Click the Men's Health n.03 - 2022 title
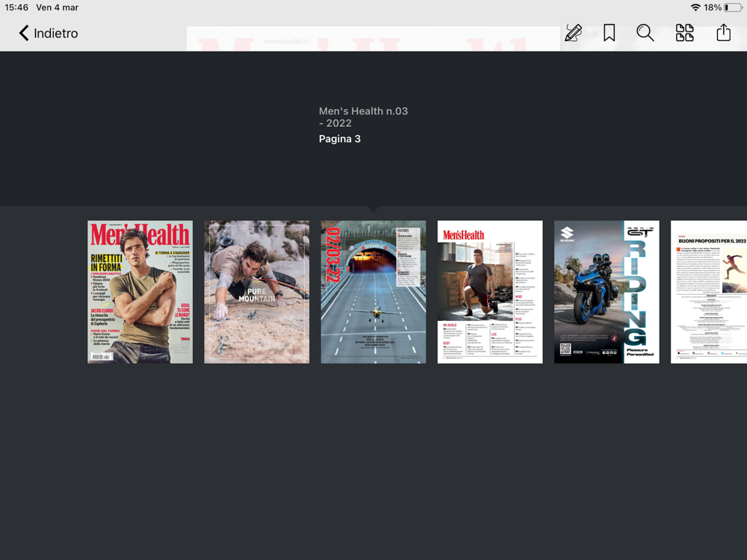Screen dimensions: 747x560 [364, 117]
